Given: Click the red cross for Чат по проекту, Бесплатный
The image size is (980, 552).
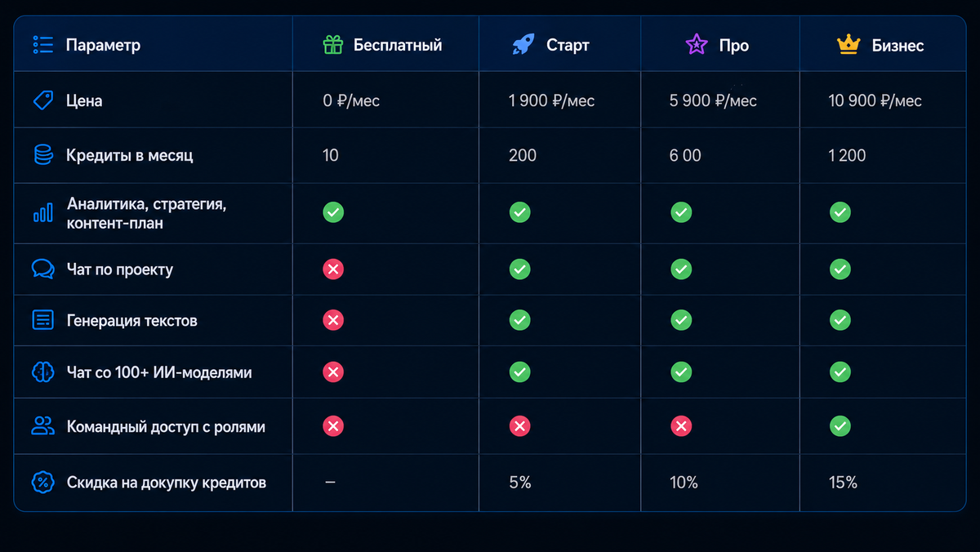Looking at the screenshot, I should (333, 269).
